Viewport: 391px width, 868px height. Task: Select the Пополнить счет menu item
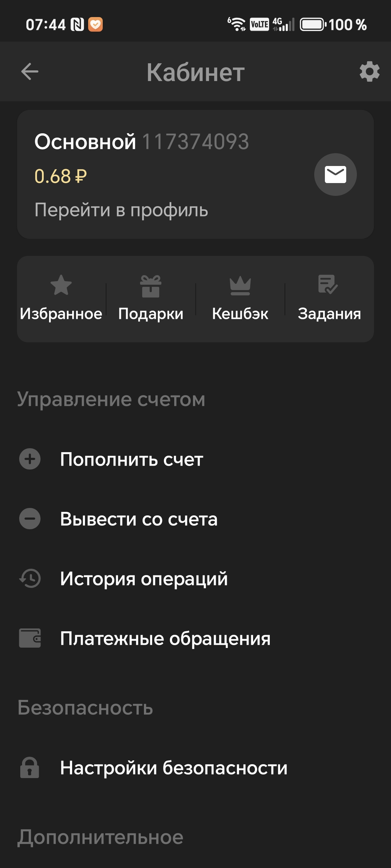132,459
